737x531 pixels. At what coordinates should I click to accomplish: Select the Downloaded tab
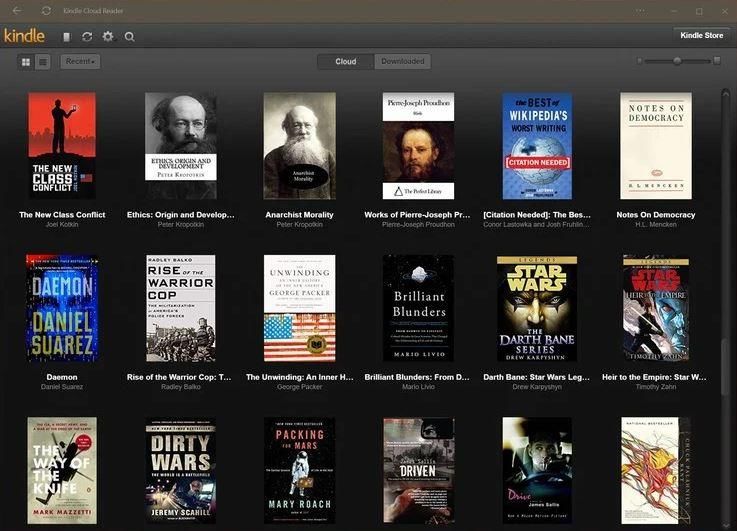pos(403,62)
